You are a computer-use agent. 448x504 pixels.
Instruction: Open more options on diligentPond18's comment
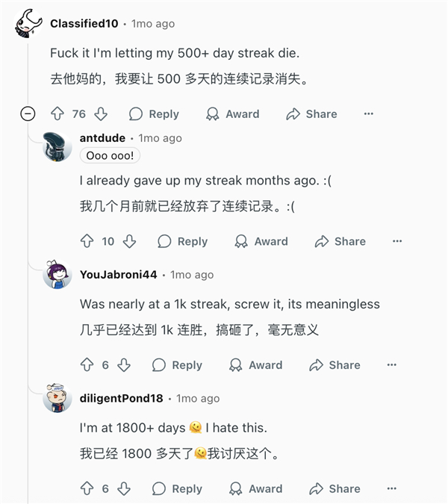[x=392, y=489]
